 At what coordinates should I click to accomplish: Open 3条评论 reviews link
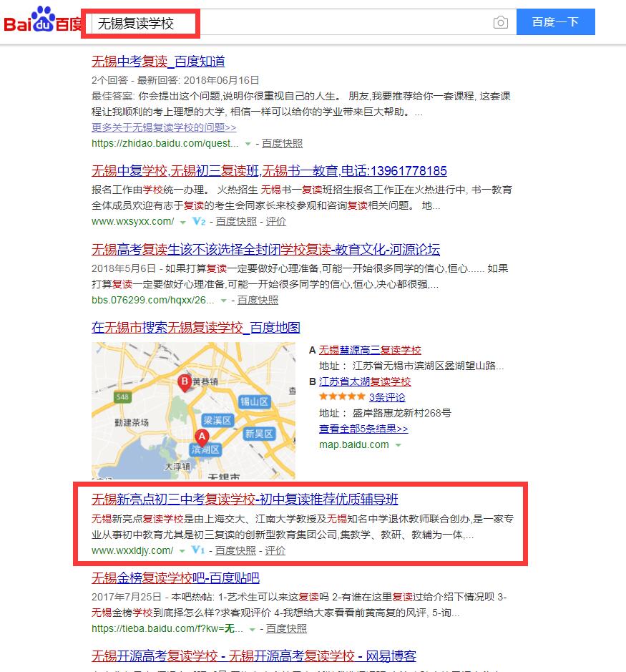click(387, 397)
